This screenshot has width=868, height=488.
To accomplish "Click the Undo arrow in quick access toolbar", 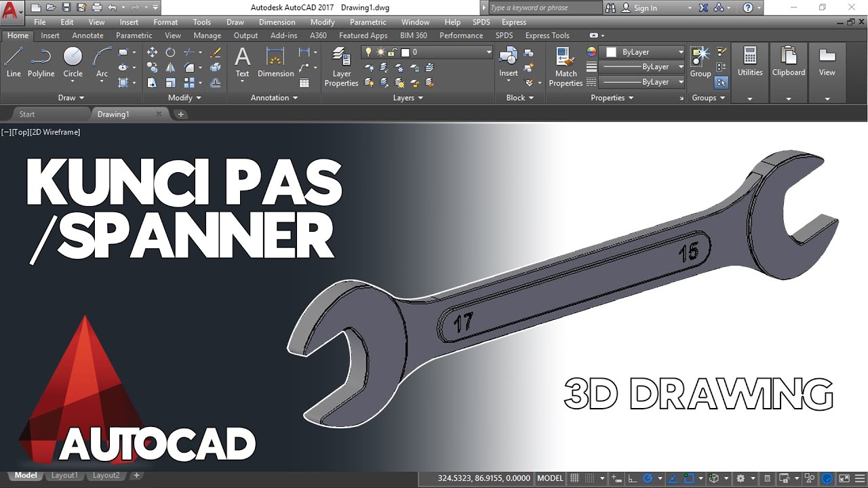I will point(112,8).
